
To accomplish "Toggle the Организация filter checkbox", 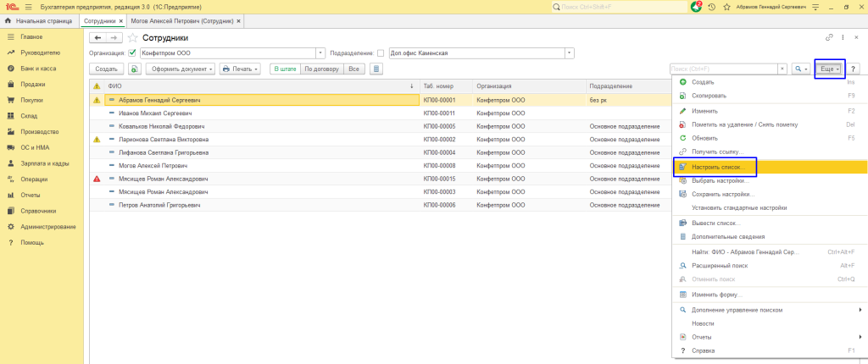I will [132, 52].
